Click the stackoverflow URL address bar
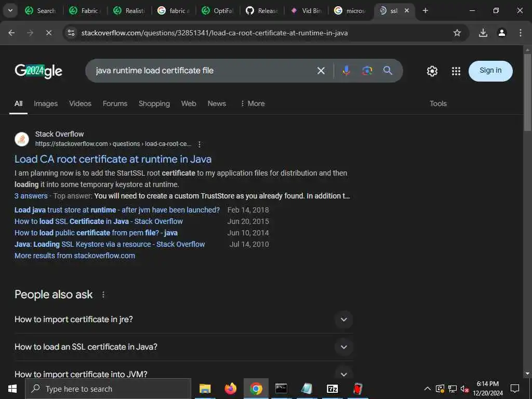 (x=215, y=33)
